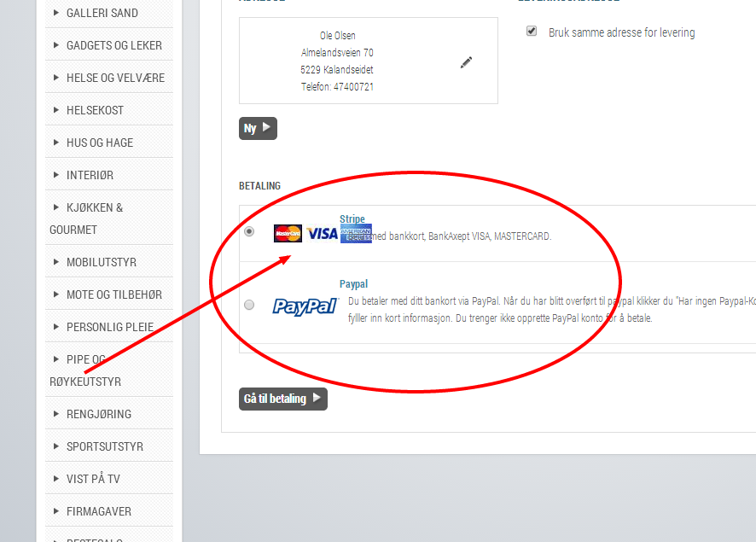Expand the PERSONLIG PLEIE arrow
Viewport: 756px width, 542px height.
56,326
